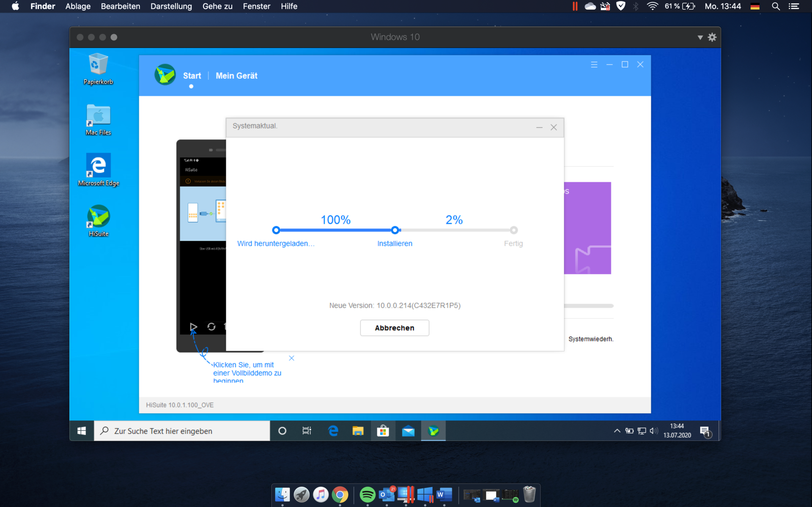Click the Windows battery tray icon
Image resolution: width=812 pixels, height=507 pixels.
pos(629,431)
